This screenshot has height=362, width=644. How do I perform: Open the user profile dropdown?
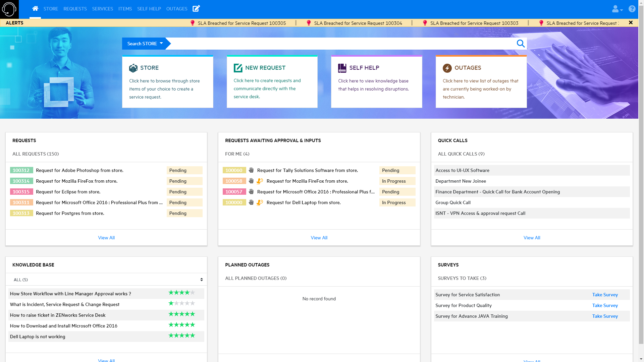tap(617, 9)
